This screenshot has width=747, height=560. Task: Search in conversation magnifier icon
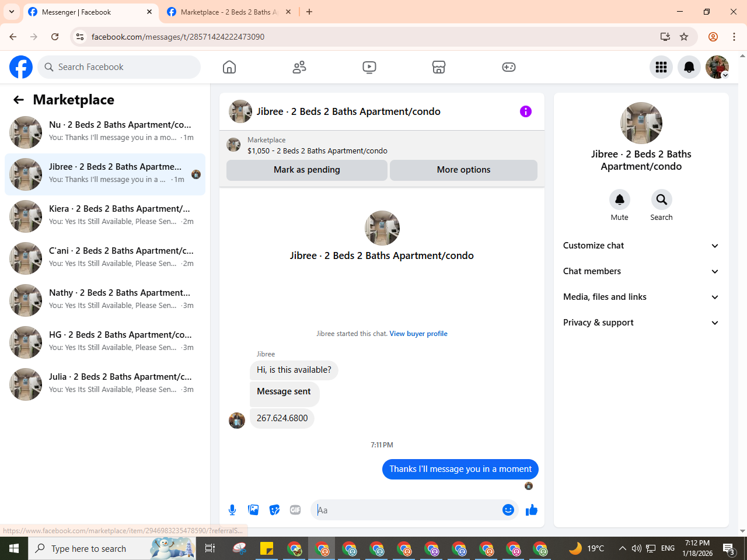[662, 199]
